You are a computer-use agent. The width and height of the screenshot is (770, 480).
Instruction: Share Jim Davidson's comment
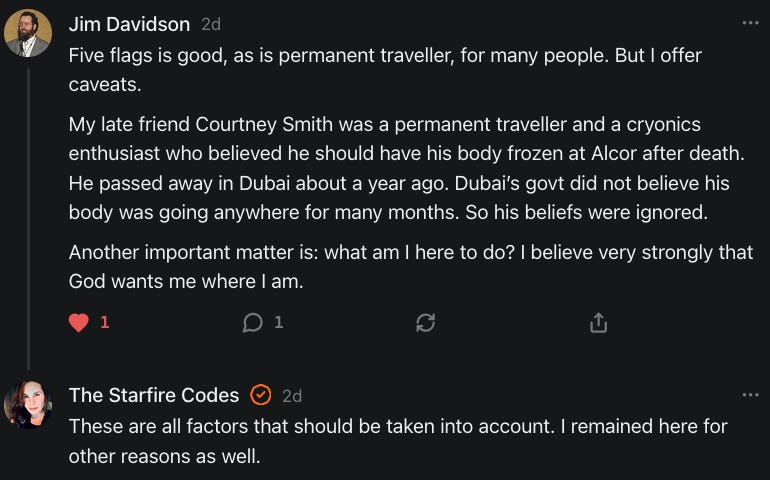(598, 323)
